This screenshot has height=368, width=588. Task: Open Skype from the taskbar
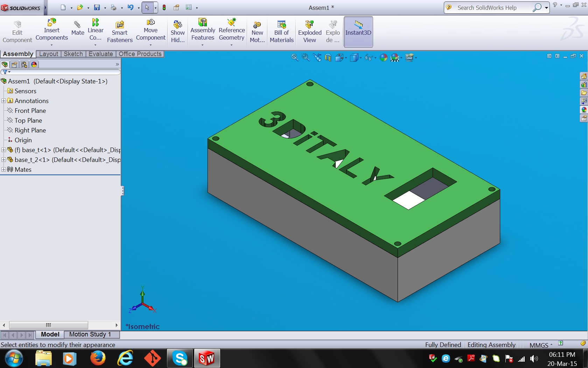tap(180, 358)
